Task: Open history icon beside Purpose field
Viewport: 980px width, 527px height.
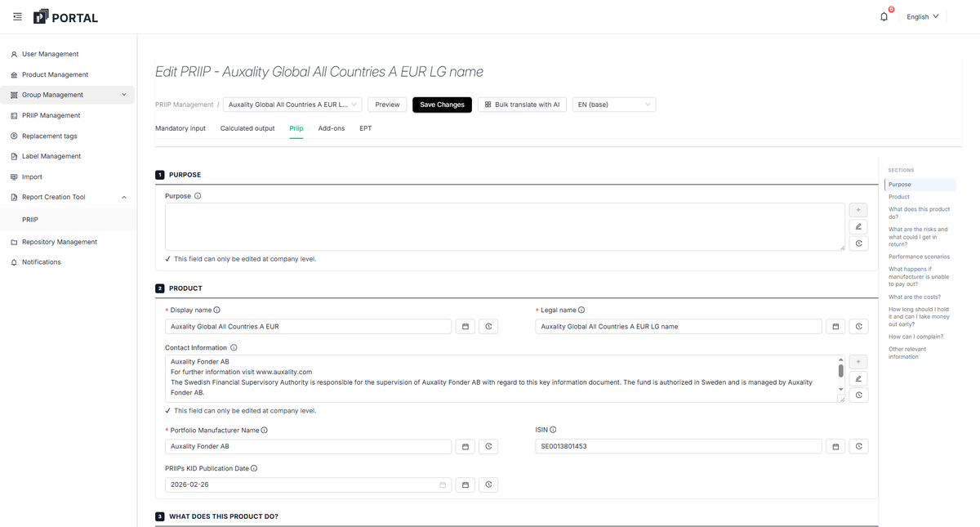Action: tap(858, 243)
